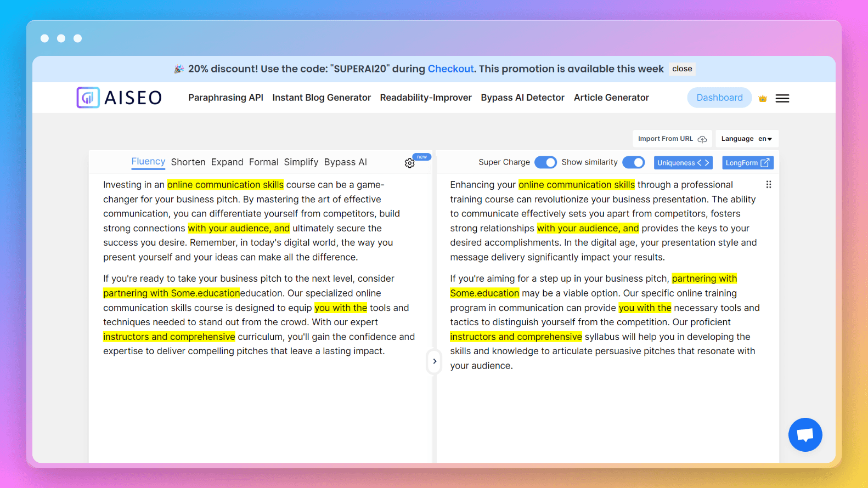
Task: Click the LongForm external link icon
Action: (x=765, y=163)
